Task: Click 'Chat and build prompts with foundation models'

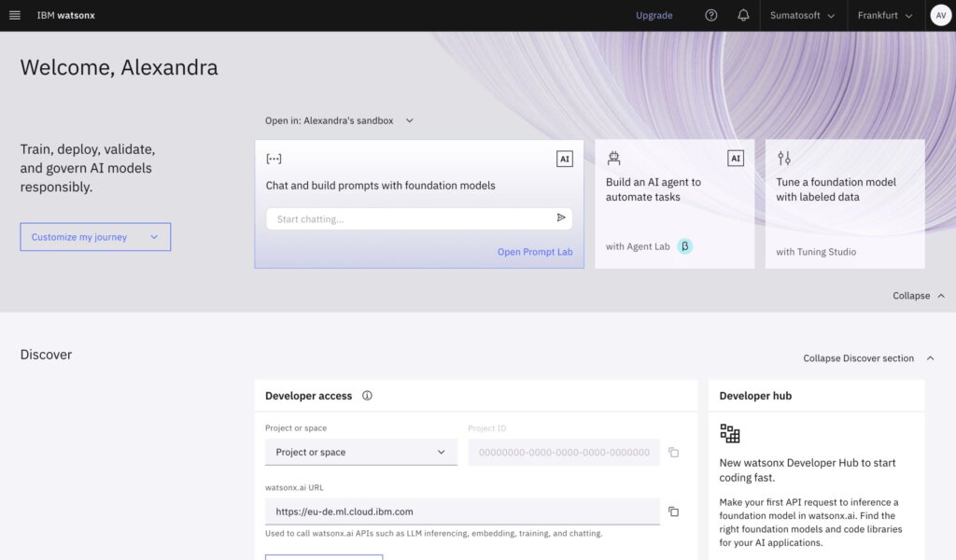Action: [x=381, y=185]
